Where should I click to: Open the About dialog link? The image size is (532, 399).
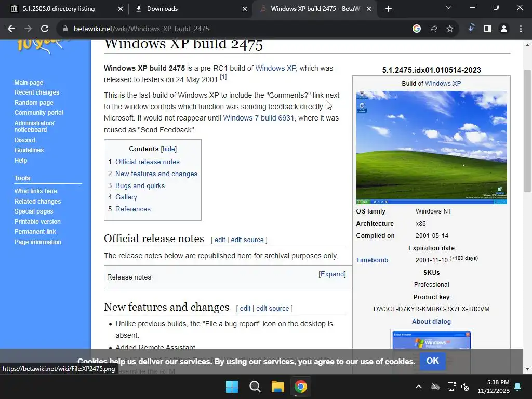431,321
